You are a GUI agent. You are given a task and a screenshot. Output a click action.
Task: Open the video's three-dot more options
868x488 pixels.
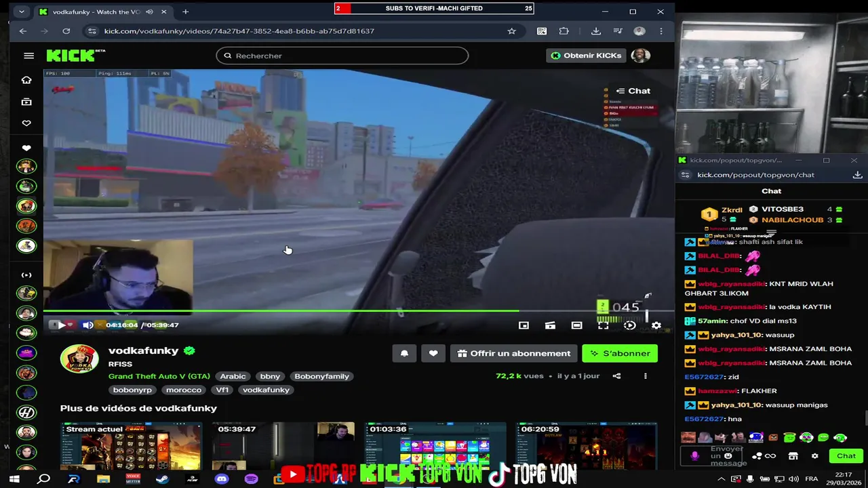click(x=645, y=376)
